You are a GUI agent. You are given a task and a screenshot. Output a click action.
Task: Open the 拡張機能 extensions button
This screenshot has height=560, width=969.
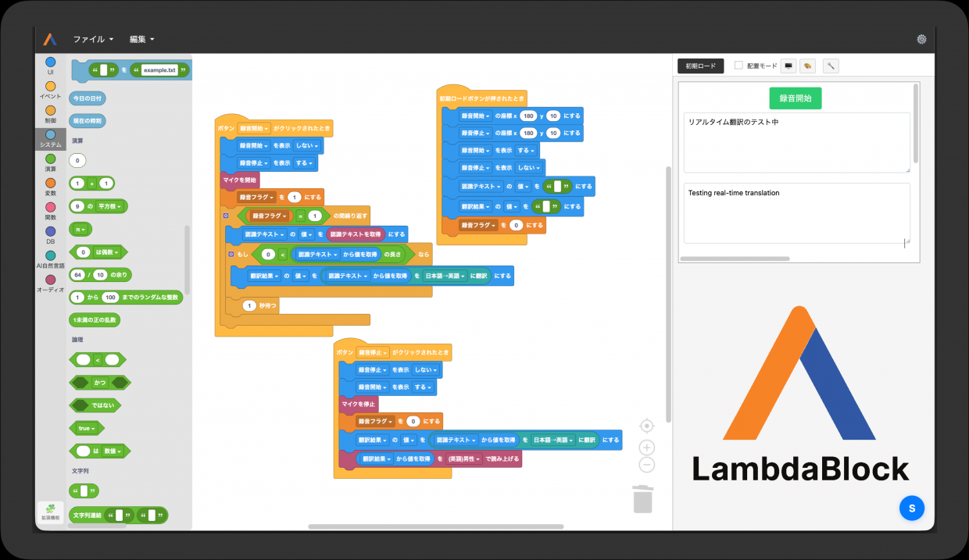point(51,512)
